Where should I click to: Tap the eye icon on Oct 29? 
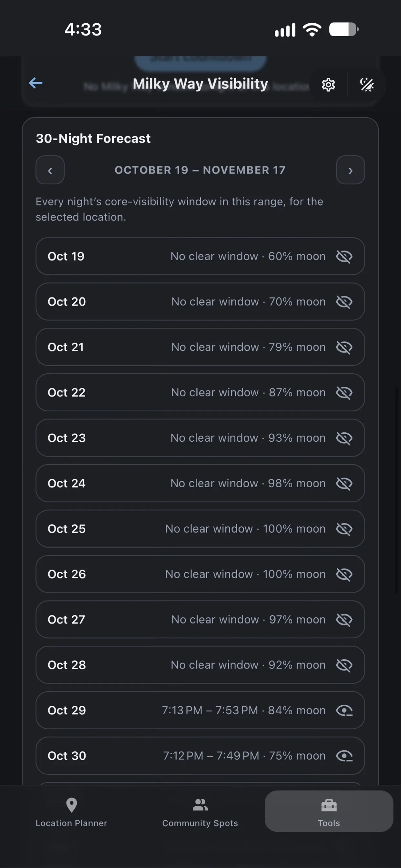(x=344, y=711)
